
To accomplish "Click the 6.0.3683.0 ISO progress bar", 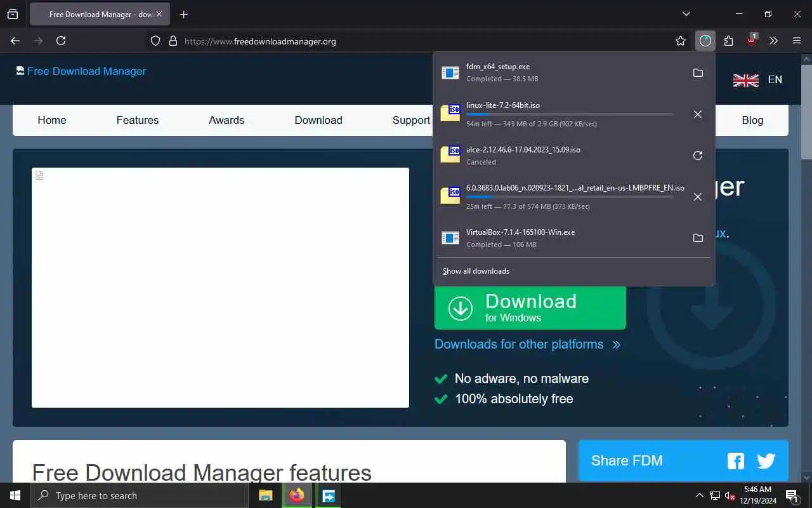I will tap(570, 197).
